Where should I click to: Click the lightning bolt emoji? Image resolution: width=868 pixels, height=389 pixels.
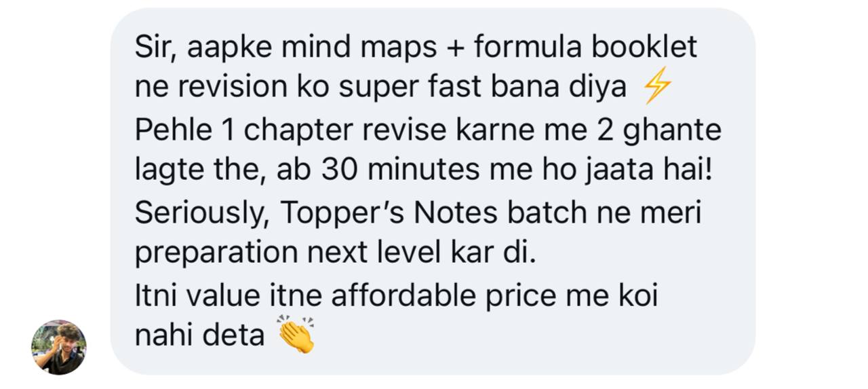657,88
